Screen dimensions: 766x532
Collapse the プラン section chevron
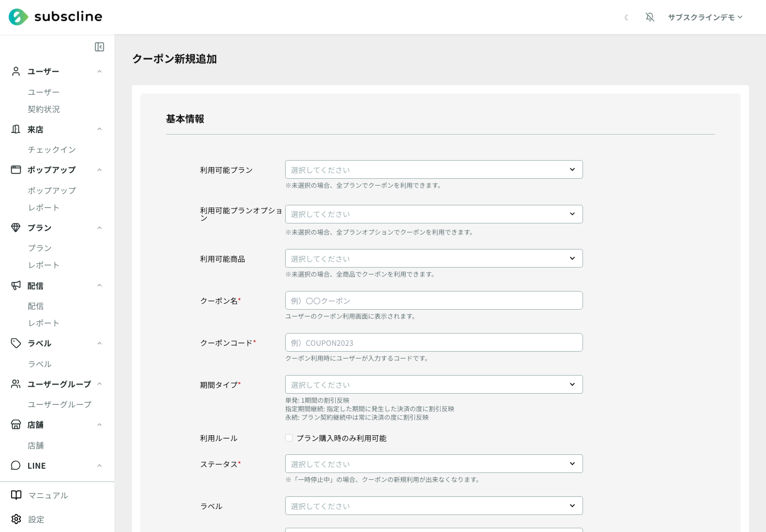click(x=99, y=228)
